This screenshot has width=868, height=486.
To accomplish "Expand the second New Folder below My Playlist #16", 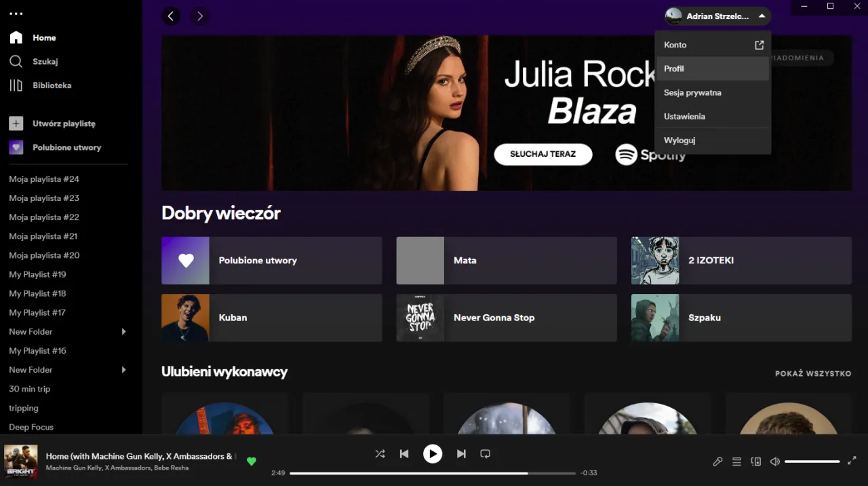I will click(x=123, y=370).
